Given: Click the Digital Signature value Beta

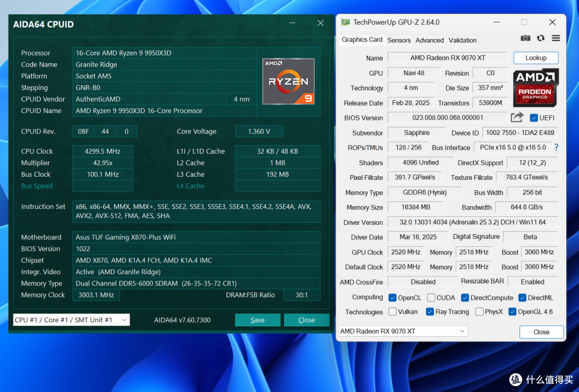Looking at the screenshot, I should click(x=530, y=237).
